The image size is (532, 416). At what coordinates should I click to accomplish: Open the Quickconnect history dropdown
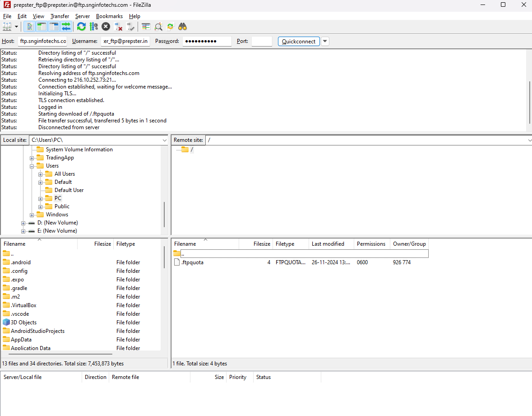point(325,41)
